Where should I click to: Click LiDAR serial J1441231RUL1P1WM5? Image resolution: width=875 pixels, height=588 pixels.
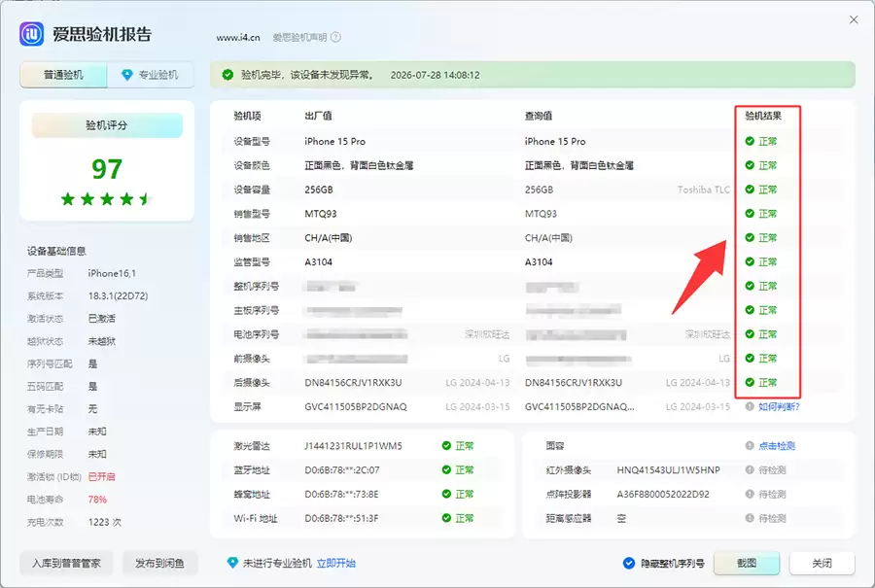(x=353, y=446)
